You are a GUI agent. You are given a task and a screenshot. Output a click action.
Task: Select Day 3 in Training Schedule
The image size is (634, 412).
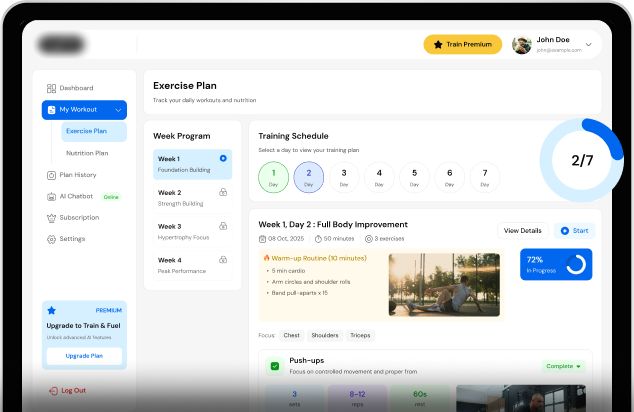click(x=343, y=177)
